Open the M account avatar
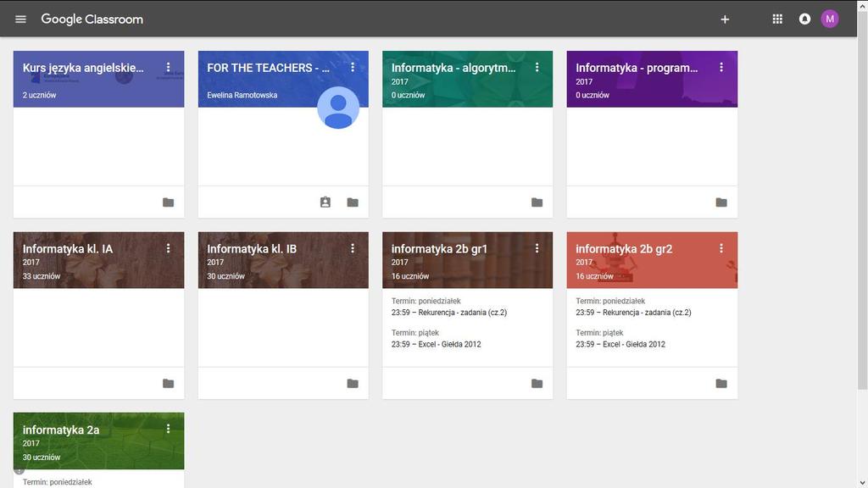868x488 pixels. (829, 19)
